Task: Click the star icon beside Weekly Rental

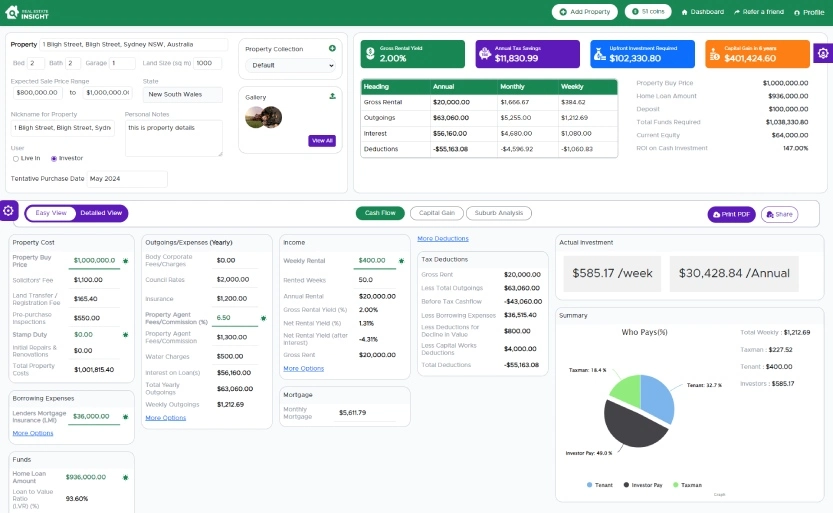Action: 401,261
